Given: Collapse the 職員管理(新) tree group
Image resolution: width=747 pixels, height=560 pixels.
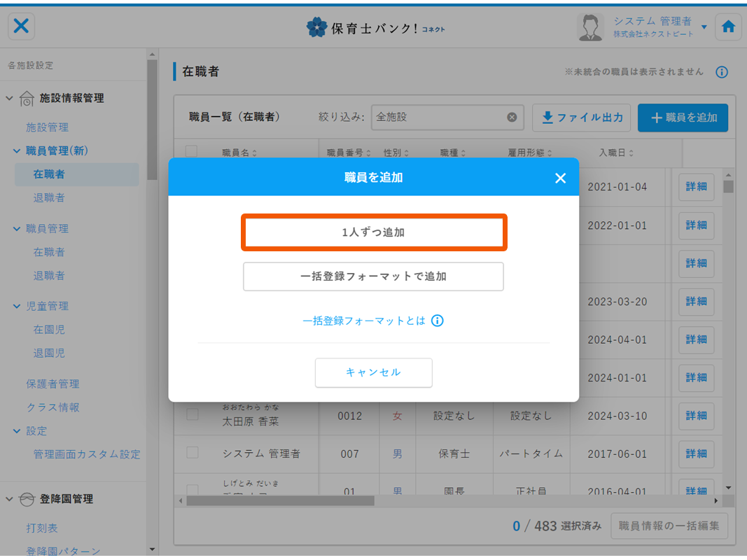Looking at the screenshot, I should click(17, 150).
